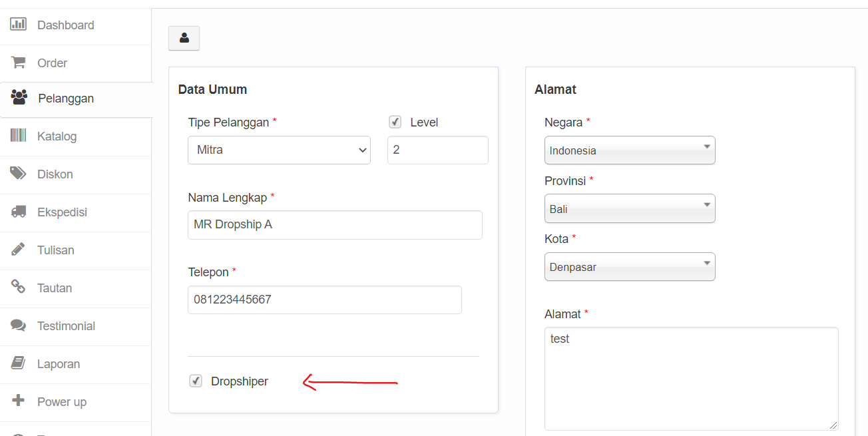Viewport: 868px width, 436px height.
Task: Click the Alamat text area
Action: [x=692, y=379]
